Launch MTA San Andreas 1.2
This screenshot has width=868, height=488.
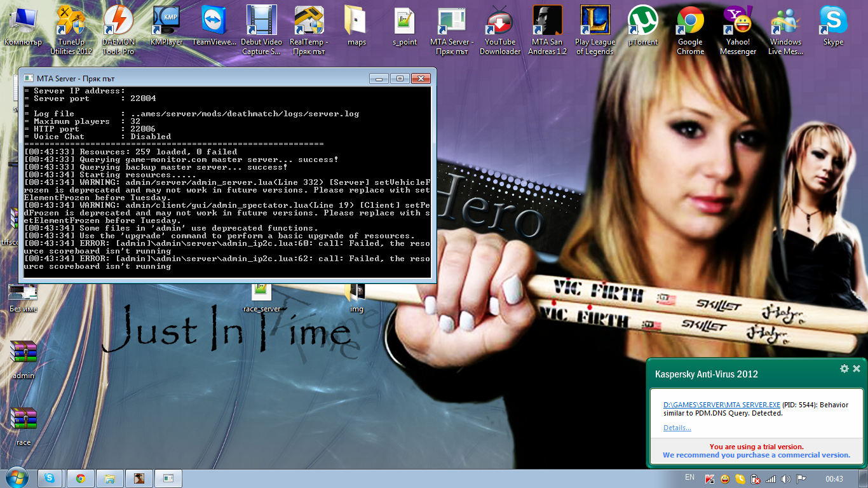548,22
